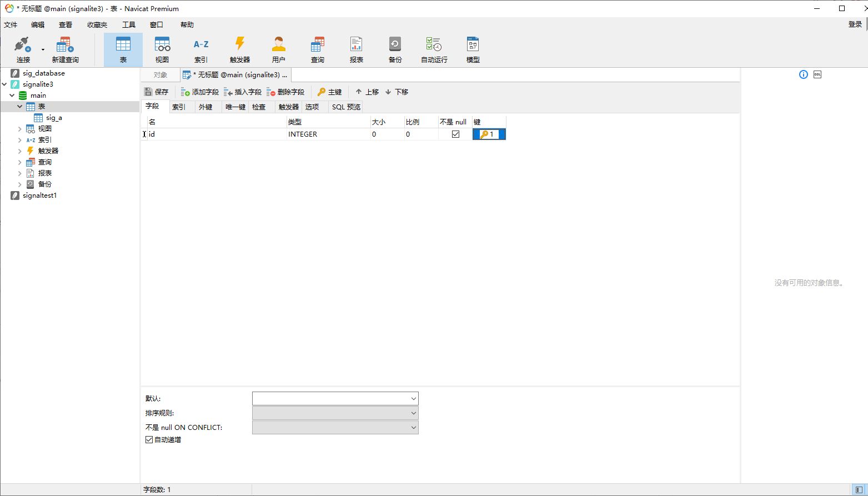The width and height of the screenshot is (868, 496).
Task: Open the 工具 menu
Action: point(129,24)
